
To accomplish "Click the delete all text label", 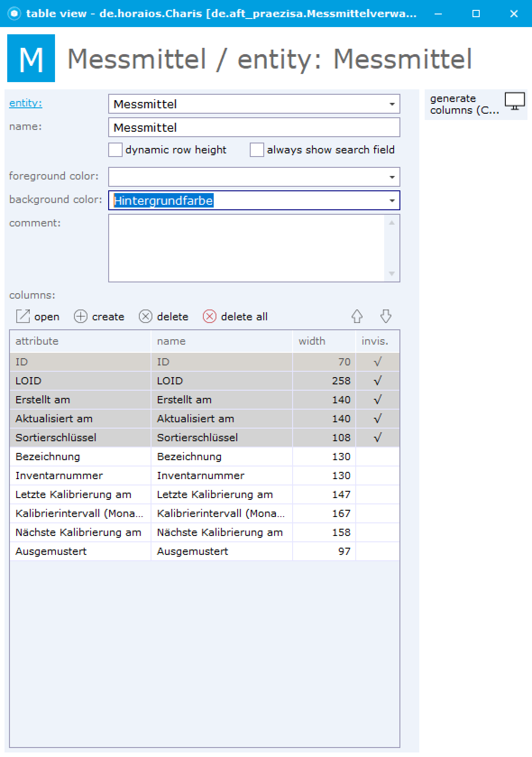I will click(244, 317).
